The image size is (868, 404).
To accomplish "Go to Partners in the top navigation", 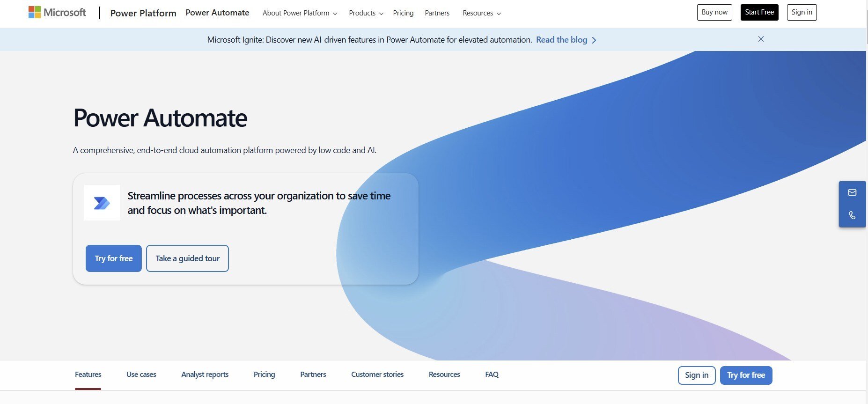I will (x=437, y=13).
